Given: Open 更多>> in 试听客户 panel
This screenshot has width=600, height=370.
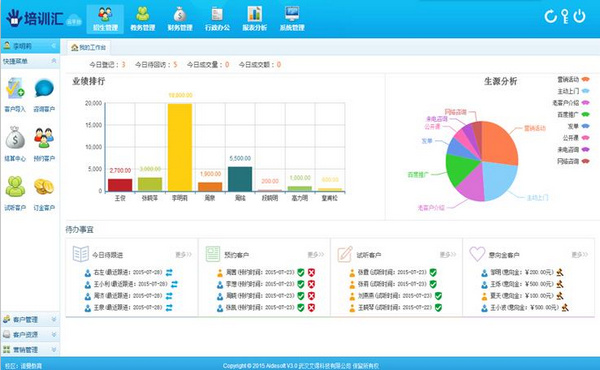Looking at the screenshot, I should point(448,254).
